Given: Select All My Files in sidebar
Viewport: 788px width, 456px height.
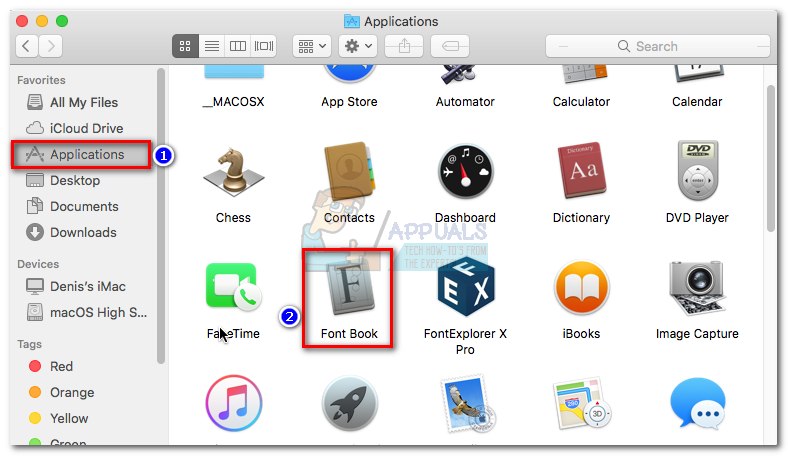Looking at the screenshot, I should point(83,103).
